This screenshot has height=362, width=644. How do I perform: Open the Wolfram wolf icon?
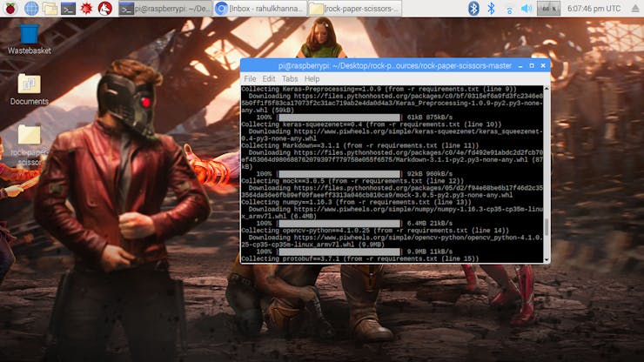[x=105, y=8]
